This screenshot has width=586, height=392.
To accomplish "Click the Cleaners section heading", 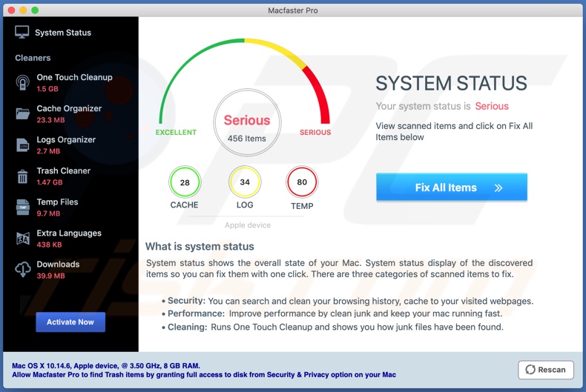I will click(x=33, y=58).
